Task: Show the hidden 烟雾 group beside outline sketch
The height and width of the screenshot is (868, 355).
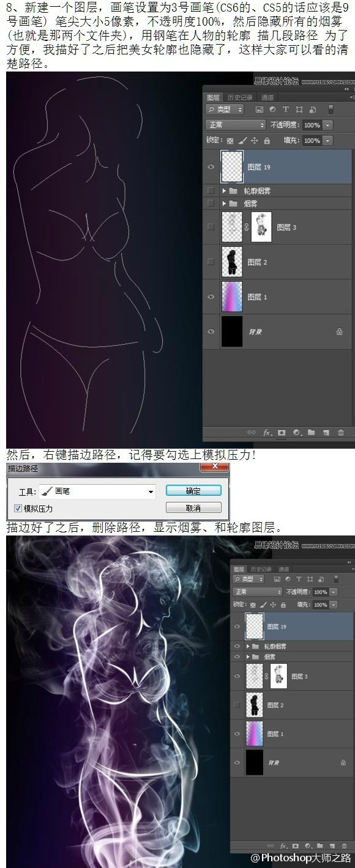Action: click(211, 203)
